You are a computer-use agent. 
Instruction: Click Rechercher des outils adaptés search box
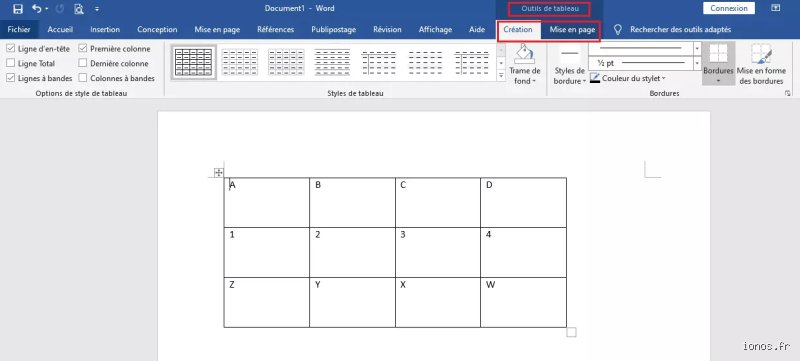tap(680, 30)
